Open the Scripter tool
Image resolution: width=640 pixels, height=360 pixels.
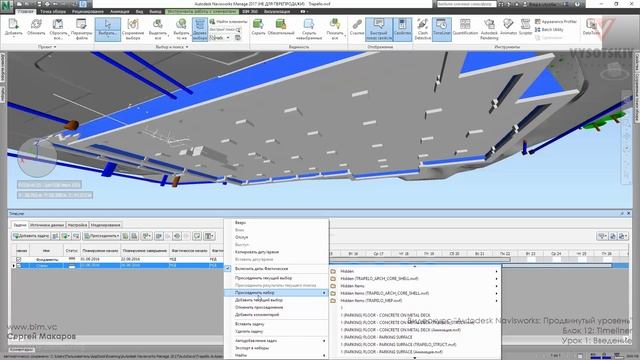525,27
